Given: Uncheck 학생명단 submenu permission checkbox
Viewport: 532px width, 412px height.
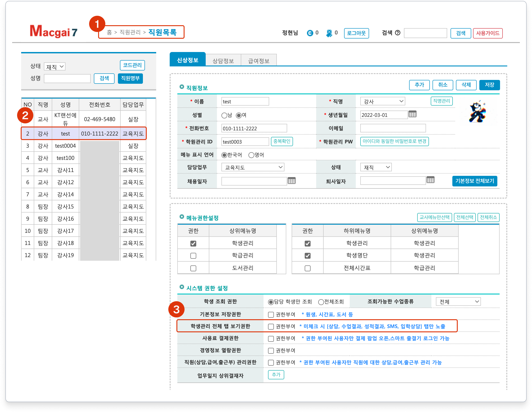Looking at the screenshot, I should (x=307, y=256).
